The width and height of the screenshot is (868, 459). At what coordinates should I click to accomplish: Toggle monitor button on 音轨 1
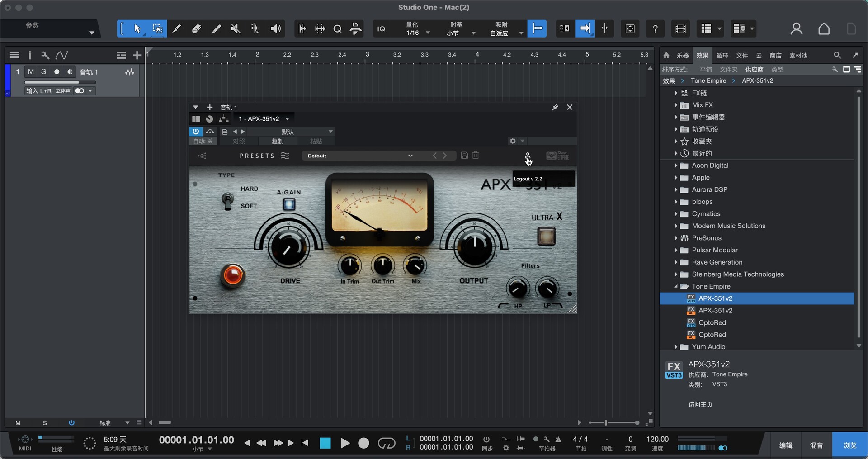click(x=70, y=71)
